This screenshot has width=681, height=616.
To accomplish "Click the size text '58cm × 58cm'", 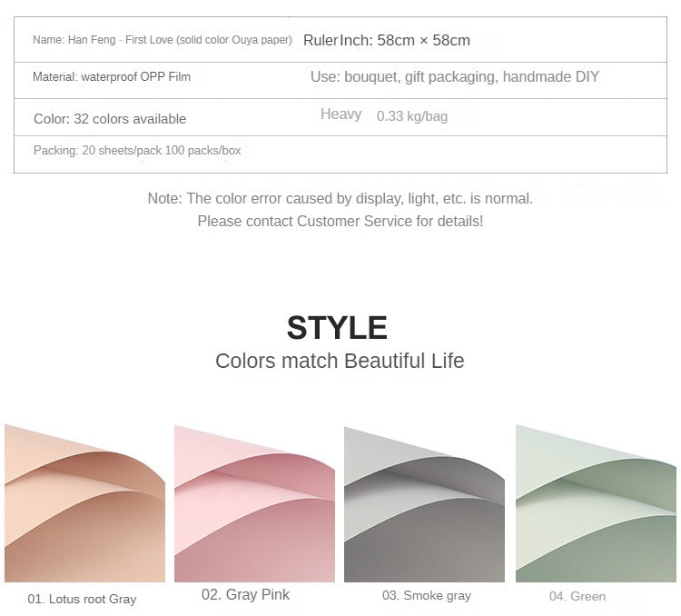I will pos(423,40).
